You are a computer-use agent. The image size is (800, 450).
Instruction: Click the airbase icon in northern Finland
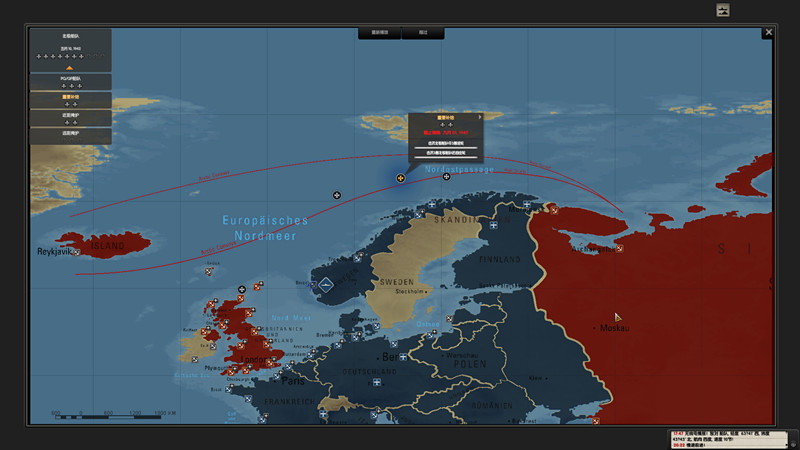493,225
